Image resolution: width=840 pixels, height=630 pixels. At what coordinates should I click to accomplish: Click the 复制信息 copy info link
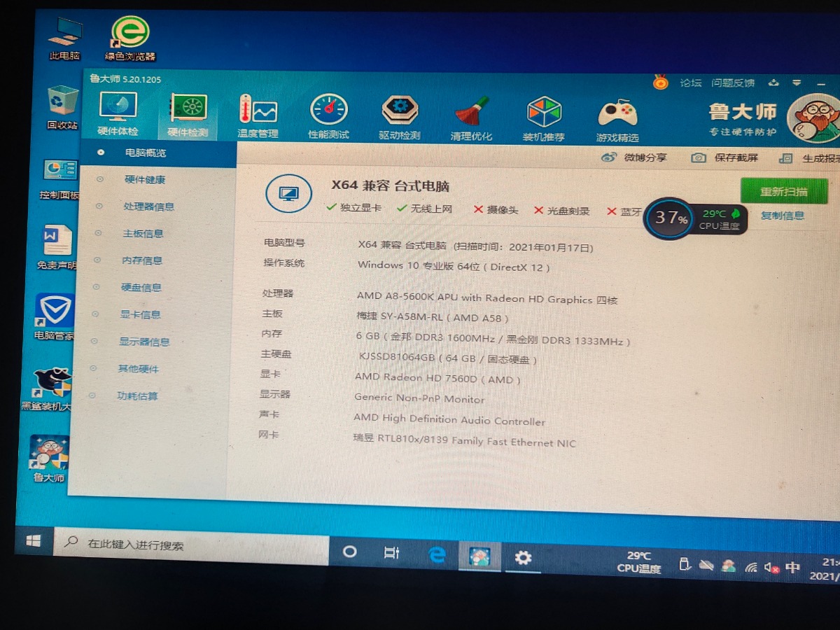783,216
